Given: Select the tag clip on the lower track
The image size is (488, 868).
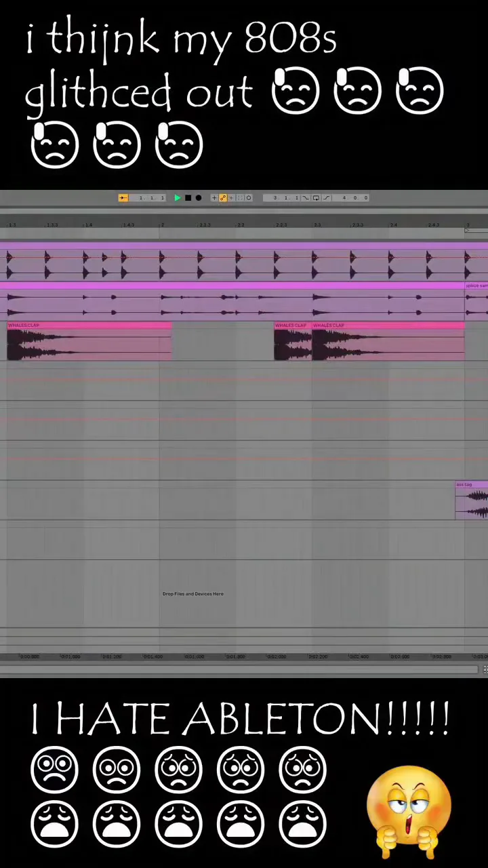Looking at the screenshot, I should pyautogui.click(x=472, y=500).
